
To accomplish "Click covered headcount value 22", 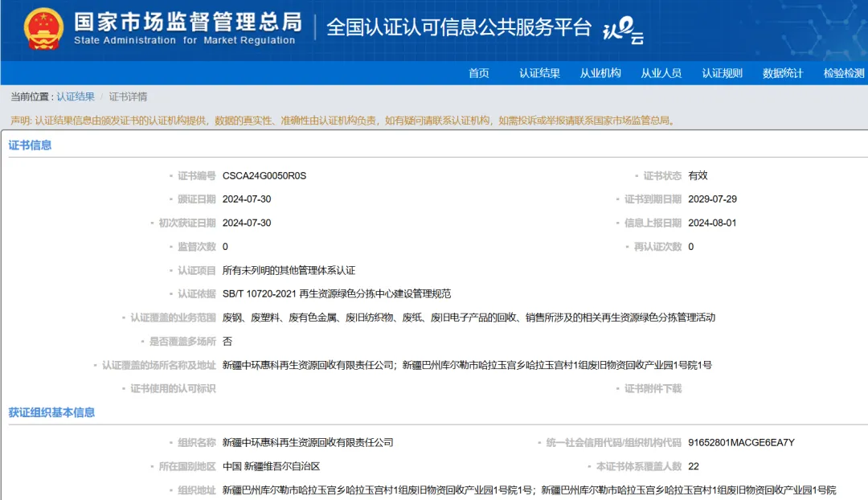I will click(693, 467).
